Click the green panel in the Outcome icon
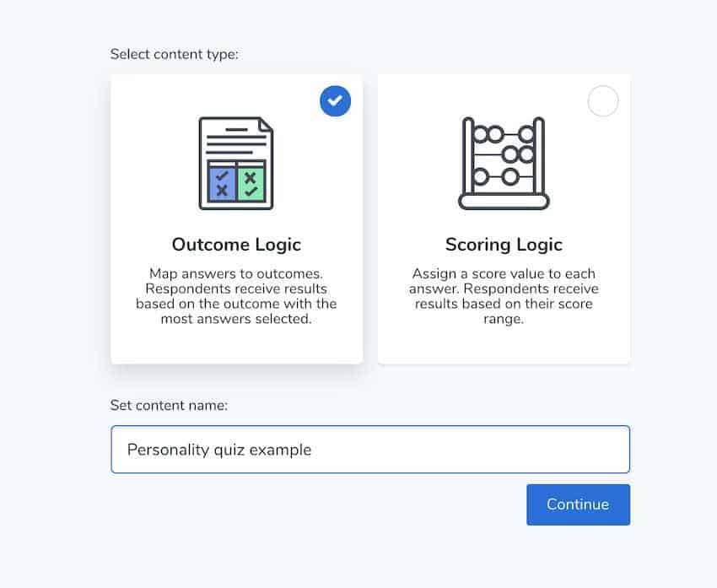717x588 pixels. coord(251,183)
